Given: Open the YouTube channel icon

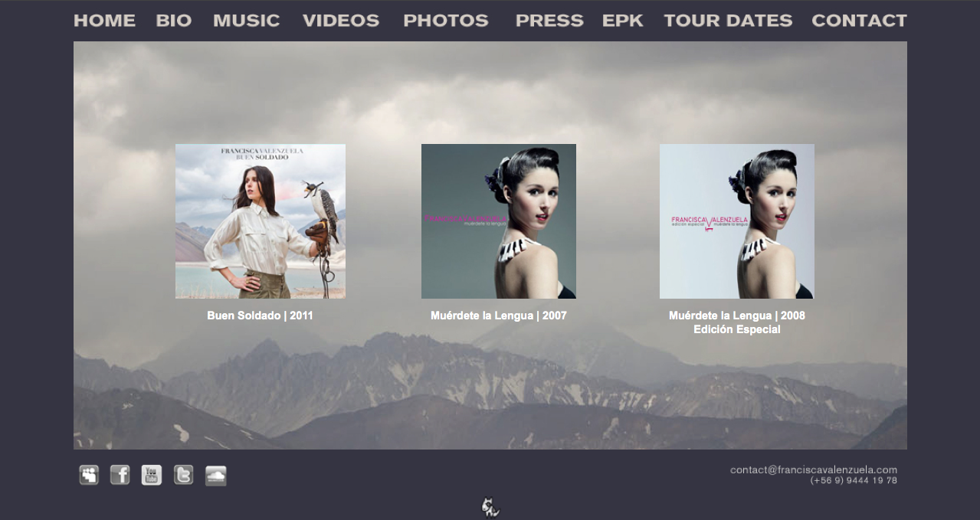Looking at the screenshot, I should click(x=152, y=476).
